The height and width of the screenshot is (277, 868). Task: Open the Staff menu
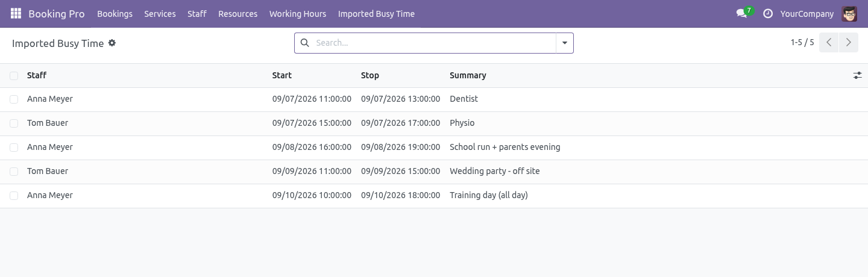point(197,13)
